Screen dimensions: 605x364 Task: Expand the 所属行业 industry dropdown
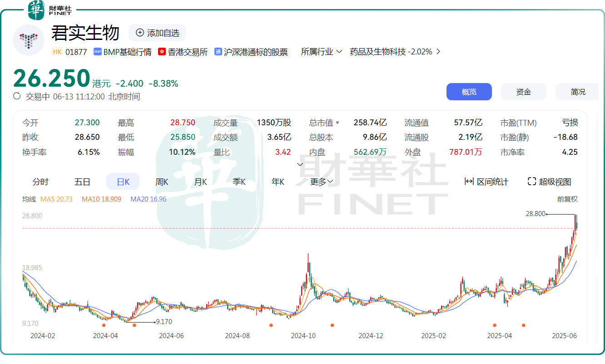(322, 52)
